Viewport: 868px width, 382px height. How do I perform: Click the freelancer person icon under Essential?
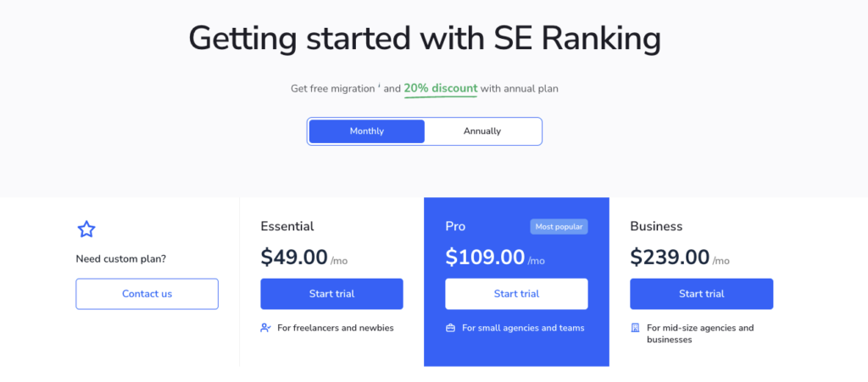click(266, 328)
